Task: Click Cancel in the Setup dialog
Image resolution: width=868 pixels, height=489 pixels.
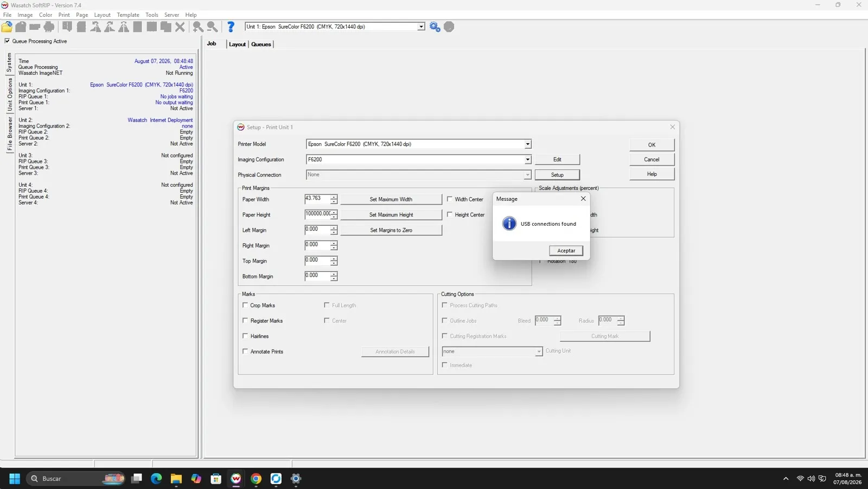Action: click(652, 160)
